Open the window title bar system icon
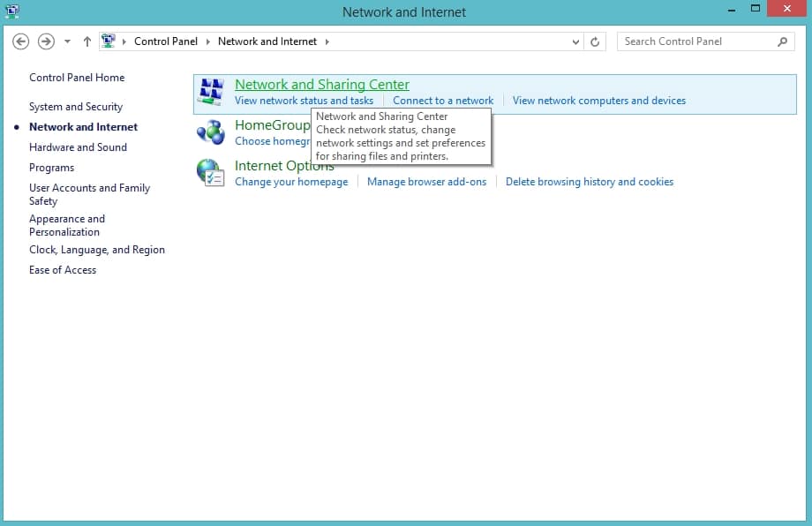This screenshot has width=812, height=526. [12, 11]
